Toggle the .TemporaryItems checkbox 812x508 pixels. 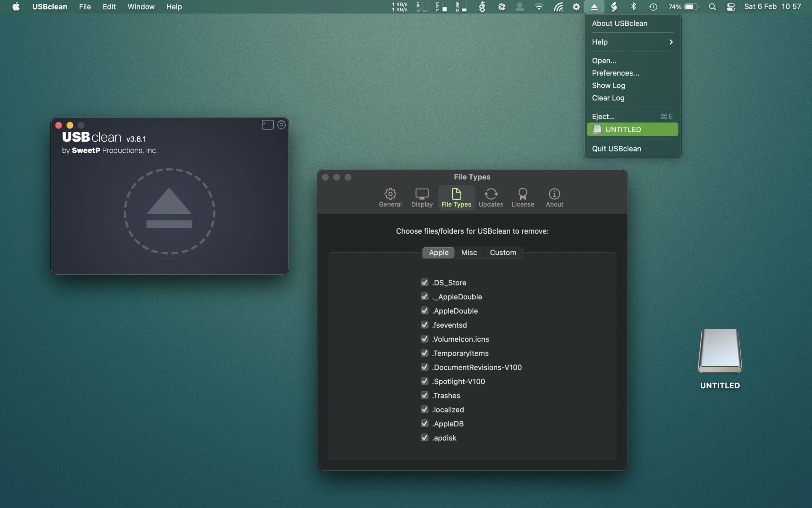424,353
